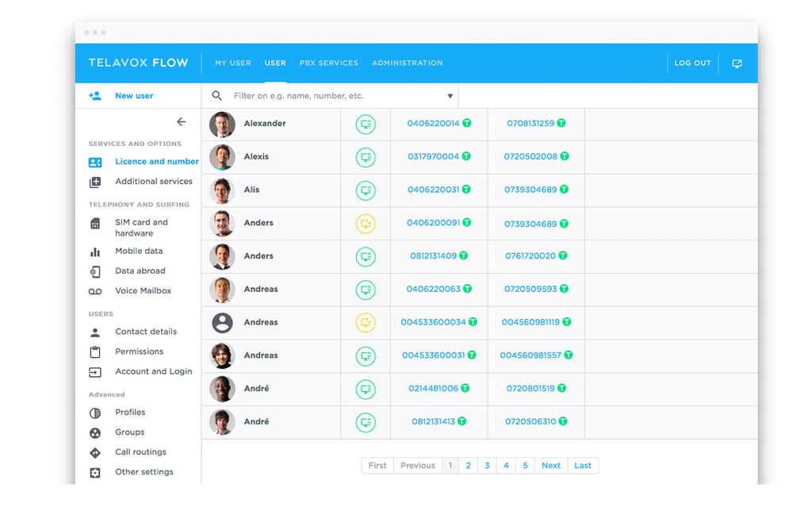Screen dimensions: 812x515
Task: Open Mobile data in sidebar
Action: pyautogui.click(x=139, y=251)
